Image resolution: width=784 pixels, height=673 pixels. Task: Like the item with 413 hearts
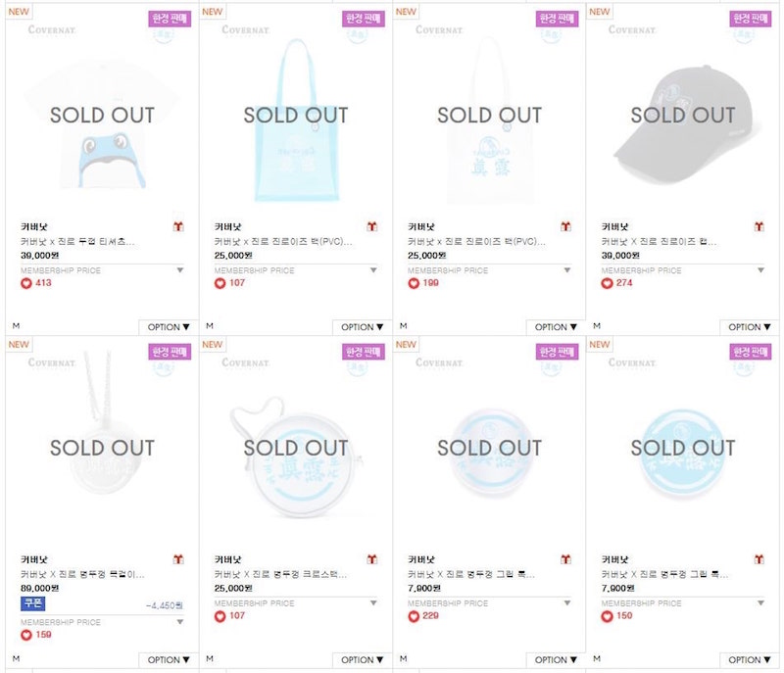click(x=26, y=283)
